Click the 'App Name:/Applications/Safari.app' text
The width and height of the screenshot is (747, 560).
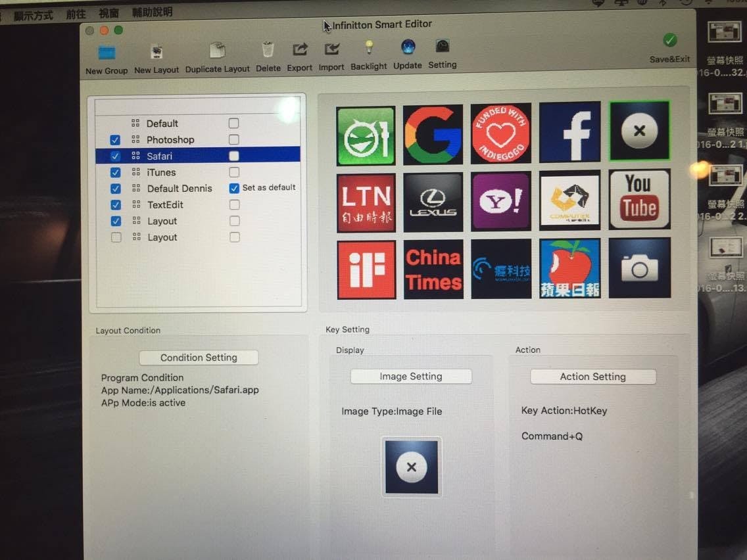[180, 390]
